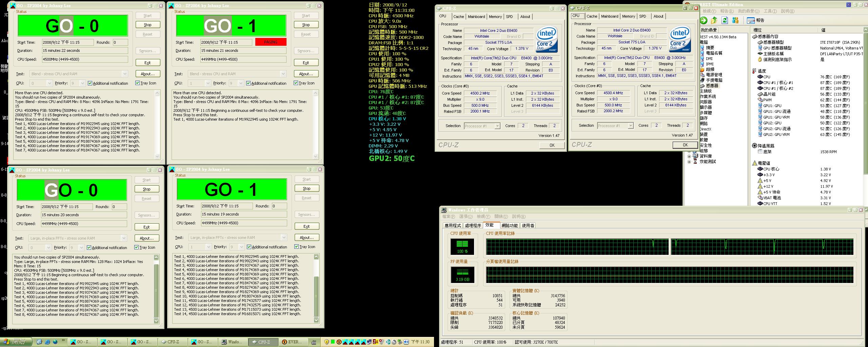Toggle Tray Icon in Large FFTs CPU 1 window
The width and height of the screenshot is (868, 347).
pos(305,246)
